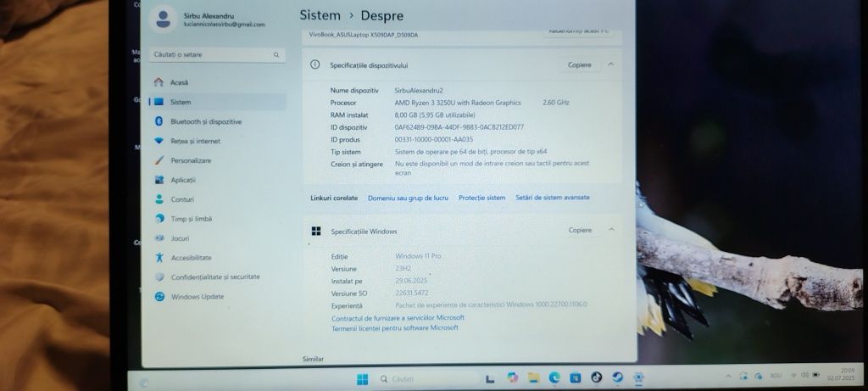The height and width of the screenshot is (391, 868).
Task: Click Sistem in the breadcrumb header
Action: click(x=320, y=15)
